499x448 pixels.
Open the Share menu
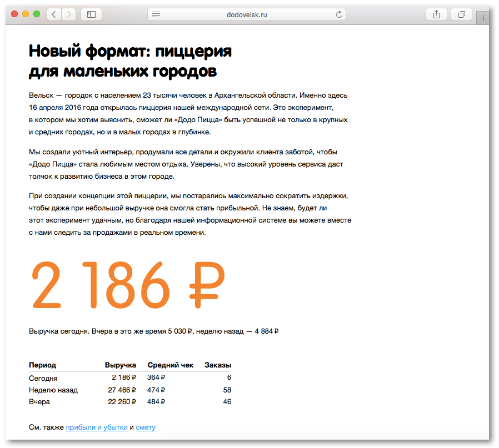pyautogui.click(x=436, y=14)
